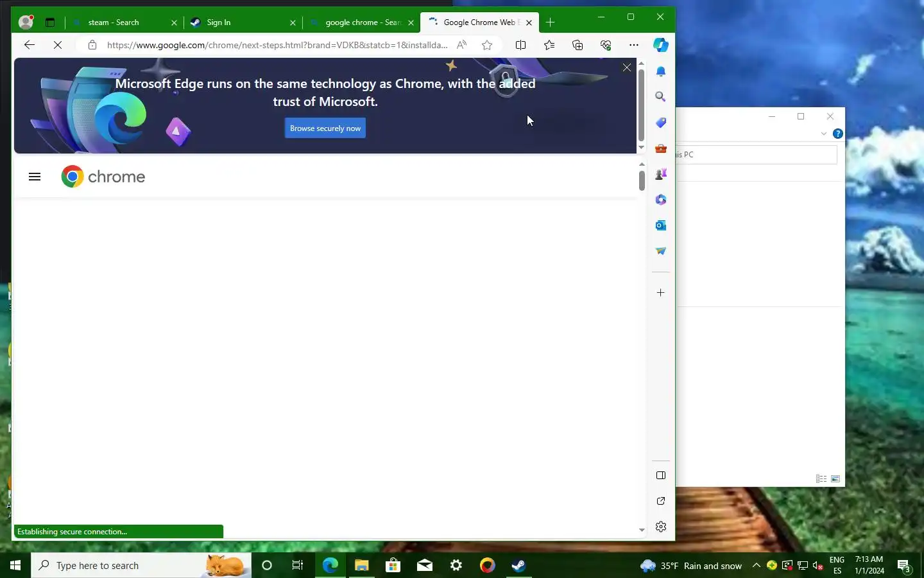The width and height of the screenshot is (924, 578).
Task: Open the Favorites list in the toolbar
Action: (549, 45)
